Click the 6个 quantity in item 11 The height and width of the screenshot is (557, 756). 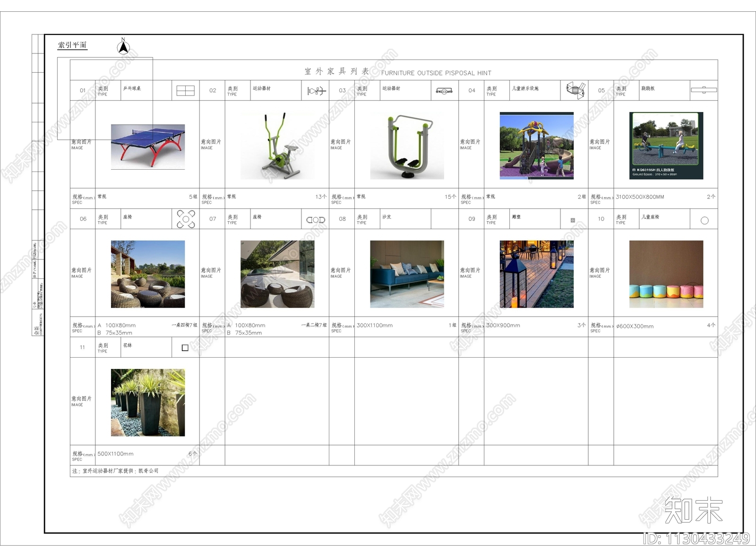[193, 454]
